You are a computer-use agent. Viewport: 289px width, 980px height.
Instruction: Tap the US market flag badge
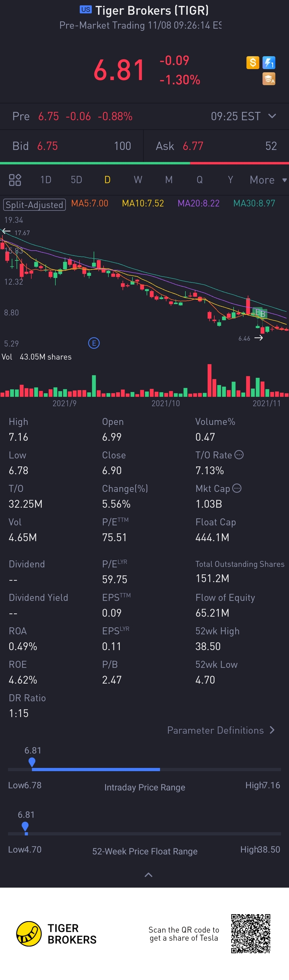click(86, 10)
